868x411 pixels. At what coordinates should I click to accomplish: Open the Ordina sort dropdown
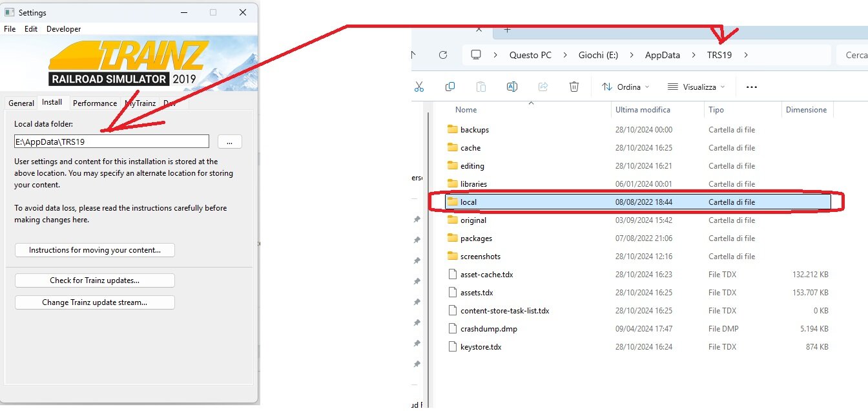(626, 87)
